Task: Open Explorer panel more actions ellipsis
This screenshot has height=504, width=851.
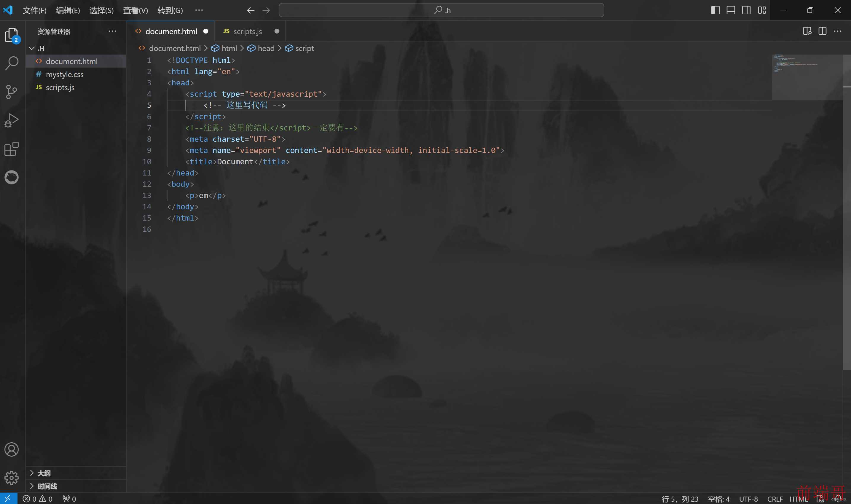Action: click(x=112, y=31)
